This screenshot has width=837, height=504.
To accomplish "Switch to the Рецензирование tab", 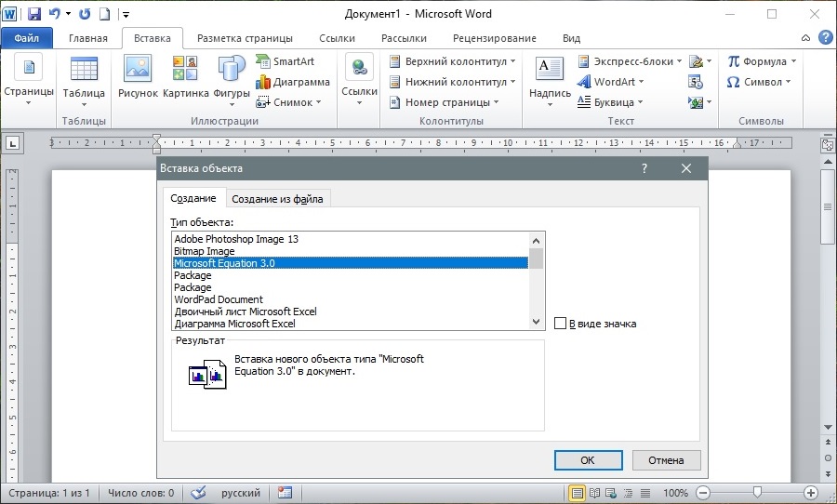I will pos(495,38).
